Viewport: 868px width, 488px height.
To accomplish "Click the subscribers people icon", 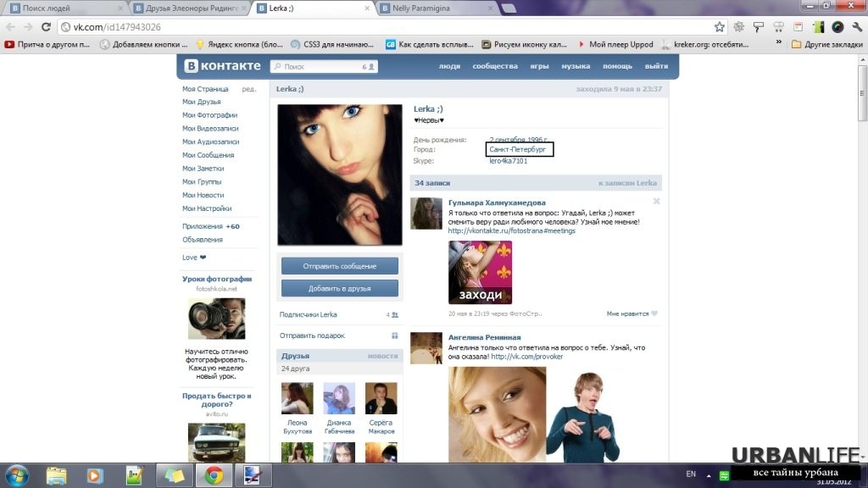I will pyautogui.click(x=395, y=314).
